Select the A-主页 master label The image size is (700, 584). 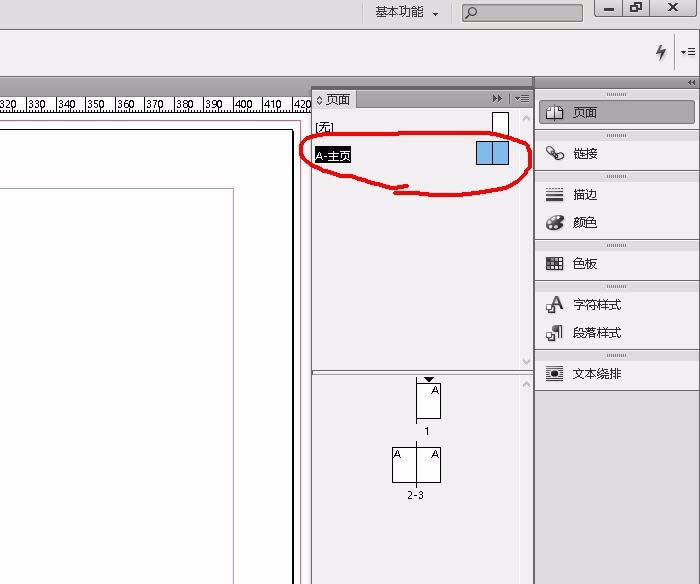pyautogui.click(x=333, y=155)
